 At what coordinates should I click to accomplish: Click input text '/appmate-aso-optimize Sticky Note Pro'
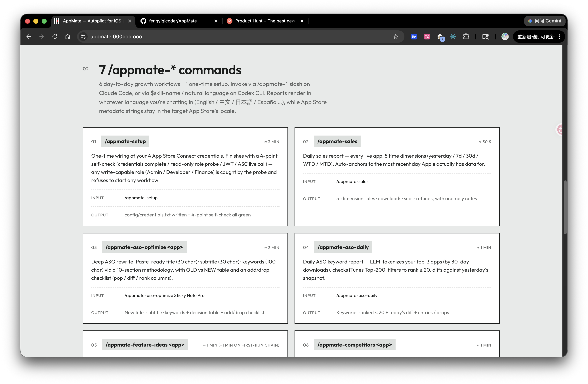(165, 295)
